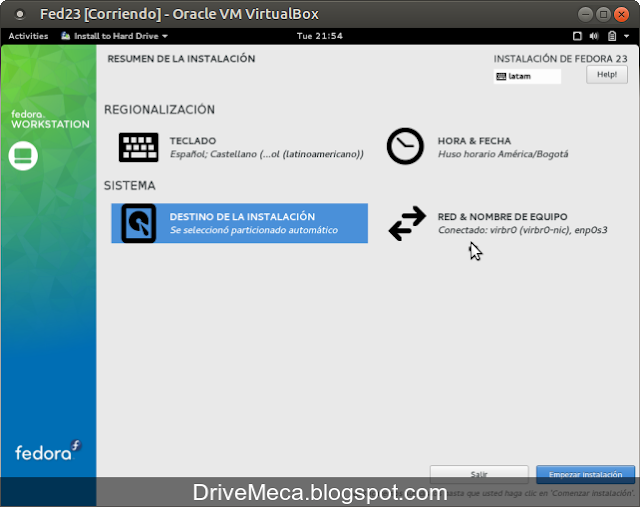Click the battery icon in top bar
The image size is (640, 507).
pyautogui.click(x=612, y=36)
